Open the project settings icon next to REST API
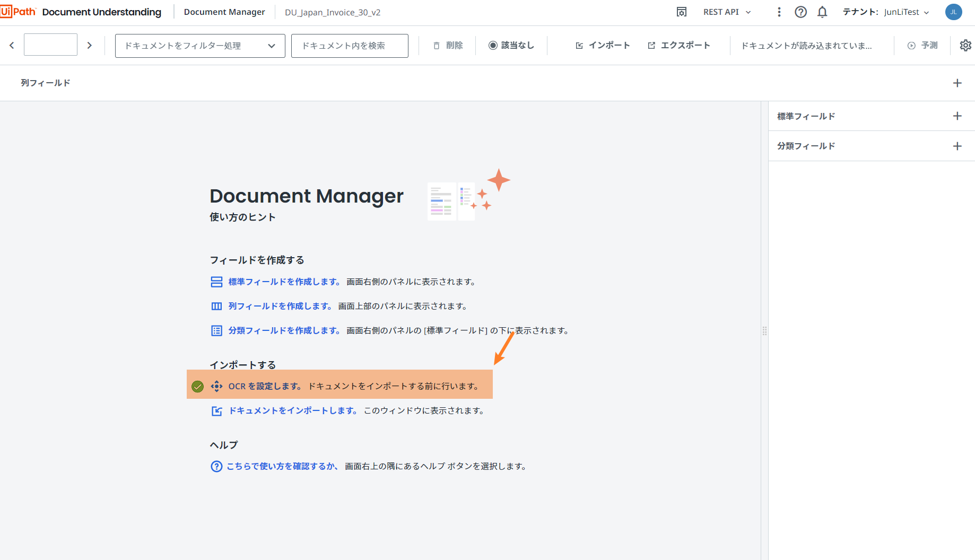 [x=682, y=12]
